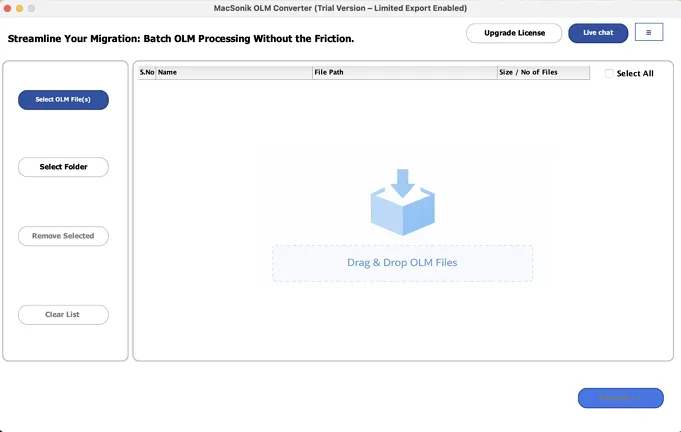Screen dimensions: 681x432
Task: Close the window with the red button
Action: point(7,8)
